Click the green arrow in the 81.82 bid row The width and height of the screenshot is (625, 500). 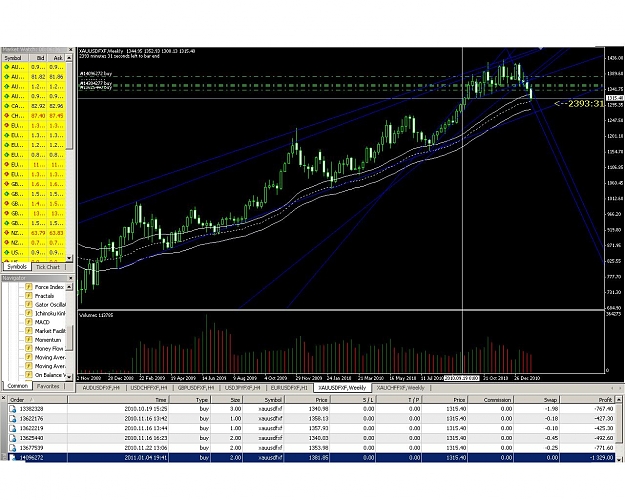tap(6, 77)
